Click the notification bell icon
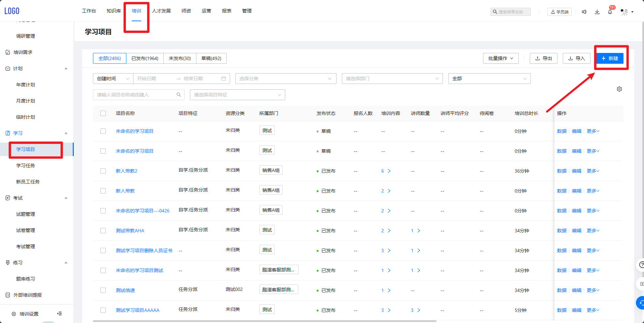The height and width of the screenshot is (323, 644). tap(610, 12)
